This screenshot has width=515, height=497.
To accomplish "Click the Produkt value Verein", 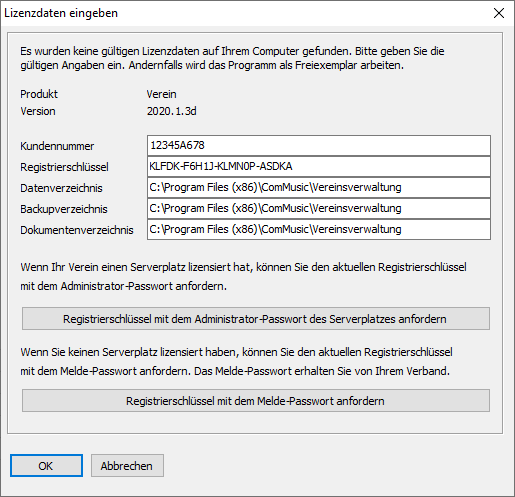I will click(161, 94).
